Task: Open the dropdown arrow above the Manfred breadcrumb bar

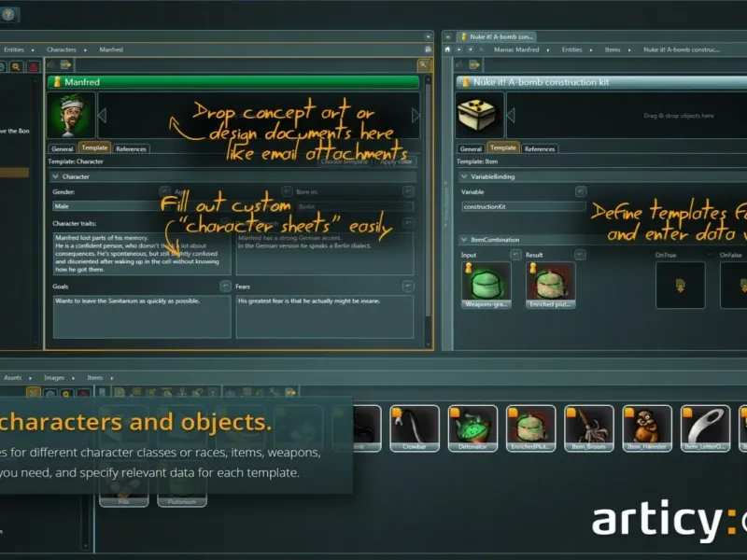Action: point(428,36)
